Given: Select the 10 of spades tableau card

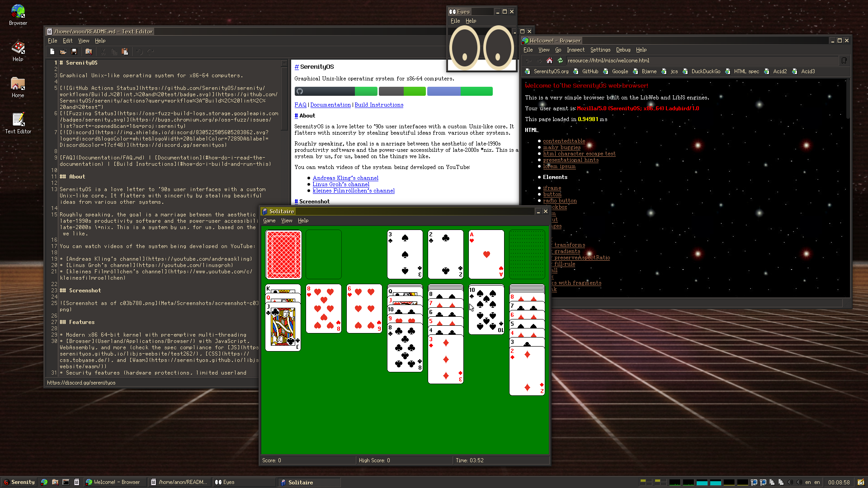Looking at the screenshot, I should coord(486,310).
